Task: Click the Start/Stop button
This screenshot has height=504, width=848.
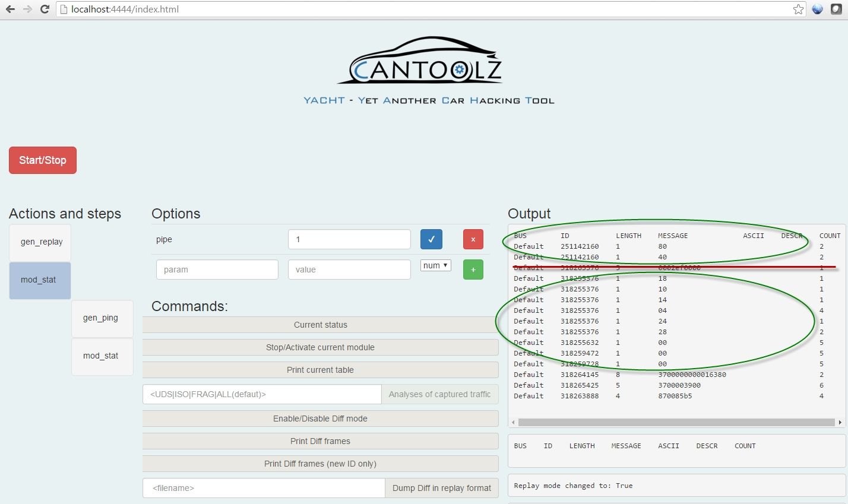Action: click(x=43, y=160)
